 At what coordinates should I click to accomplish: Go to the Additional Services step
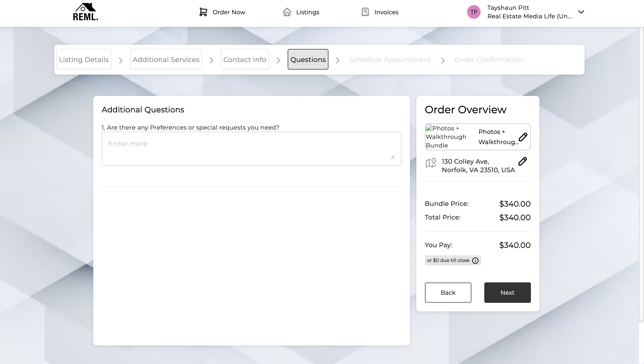[x=166, y=59]
